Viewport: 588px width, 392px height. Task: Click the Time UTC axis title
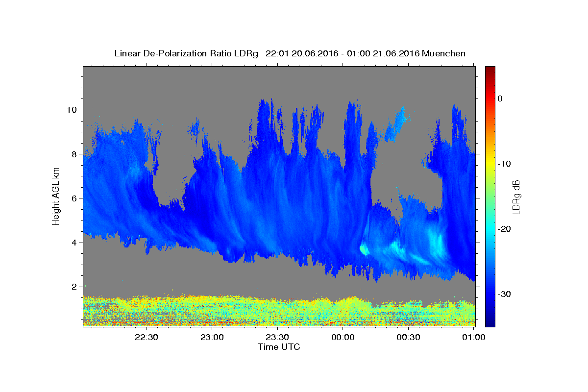tap(279, 347)
